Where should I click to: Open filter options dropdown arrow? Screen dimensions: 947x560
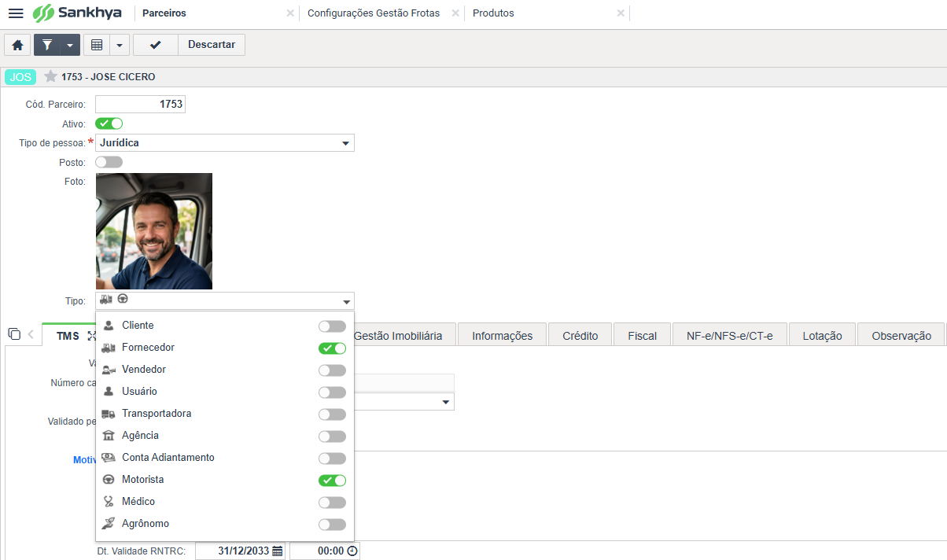pyautogui.click(x=70, y=45)
